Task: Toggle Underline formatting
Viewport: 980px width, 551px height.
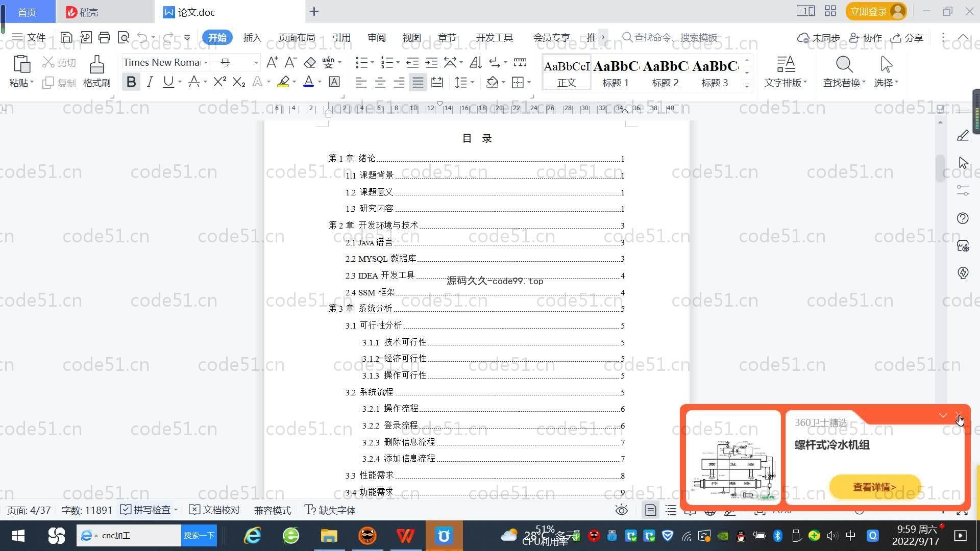Action: click(168, 82)
